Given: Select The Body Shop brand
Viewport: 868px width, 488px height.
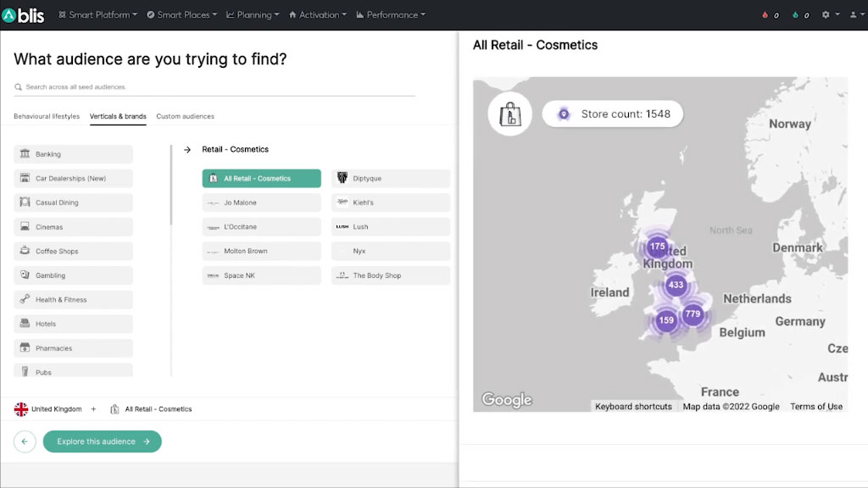Looking at the screenshot, I should pyautogui.click(x=391, y=275).
